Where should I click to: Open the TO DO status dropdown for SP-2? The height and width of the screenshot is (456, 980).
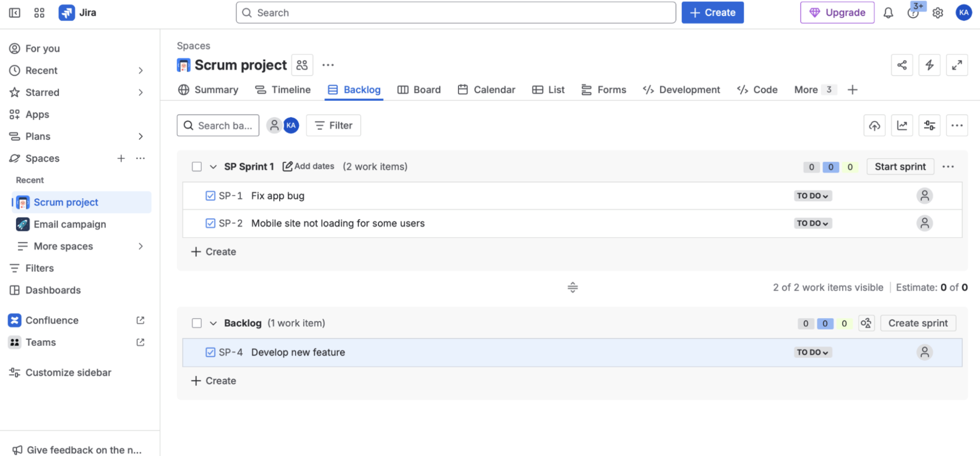(x=813, y=223)
